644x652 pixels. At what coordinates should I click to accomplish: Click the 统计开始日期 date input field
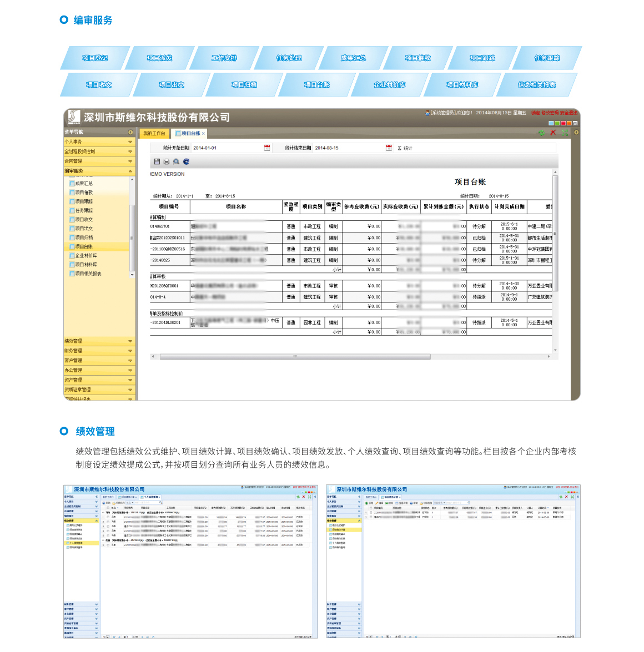point(227,148)
